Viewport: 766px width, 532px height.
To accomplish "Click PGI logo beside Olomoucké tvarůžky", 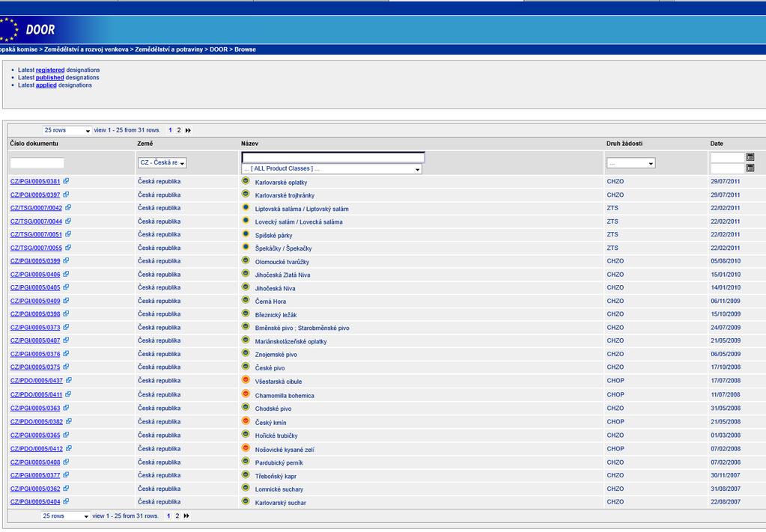I will pyautogui.click(x=246, y=260).
